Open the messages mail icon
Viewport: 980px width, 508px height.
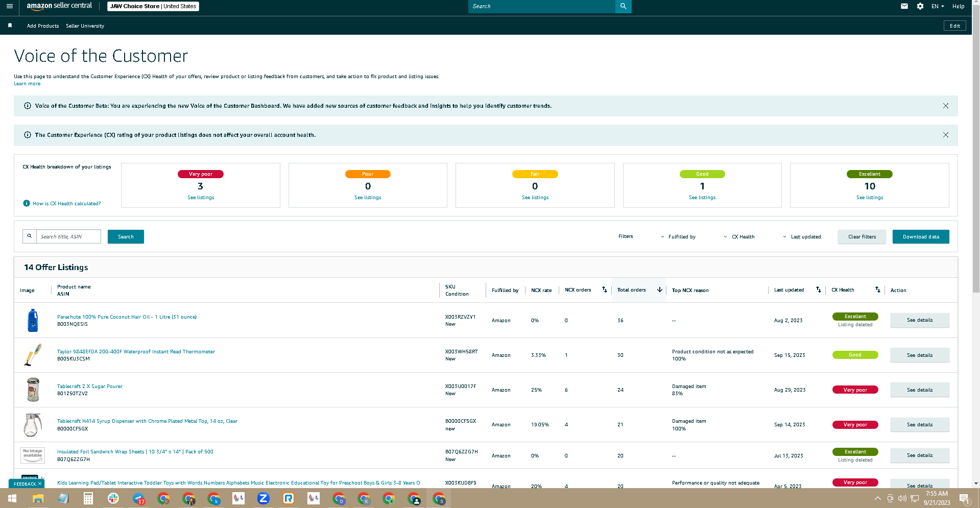[904, 6]
